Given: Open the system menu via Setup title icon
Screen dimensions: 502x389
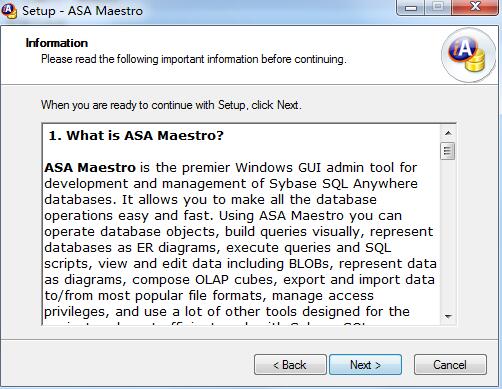Looking at the screenshot, I should pos(9,11).
